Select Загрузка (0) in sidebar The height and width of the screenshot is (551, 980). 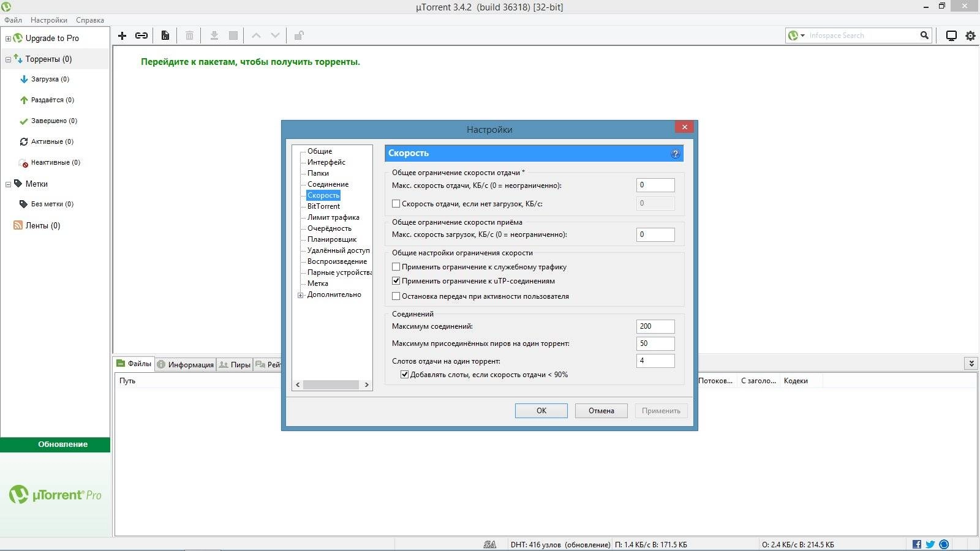pyautogui.click(x=50, y=79)
